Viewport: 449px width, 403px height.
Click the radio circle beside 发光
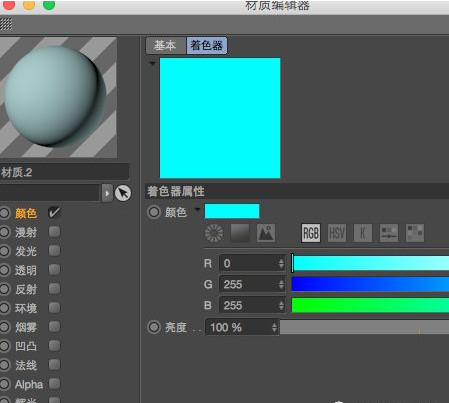(5, 251)
